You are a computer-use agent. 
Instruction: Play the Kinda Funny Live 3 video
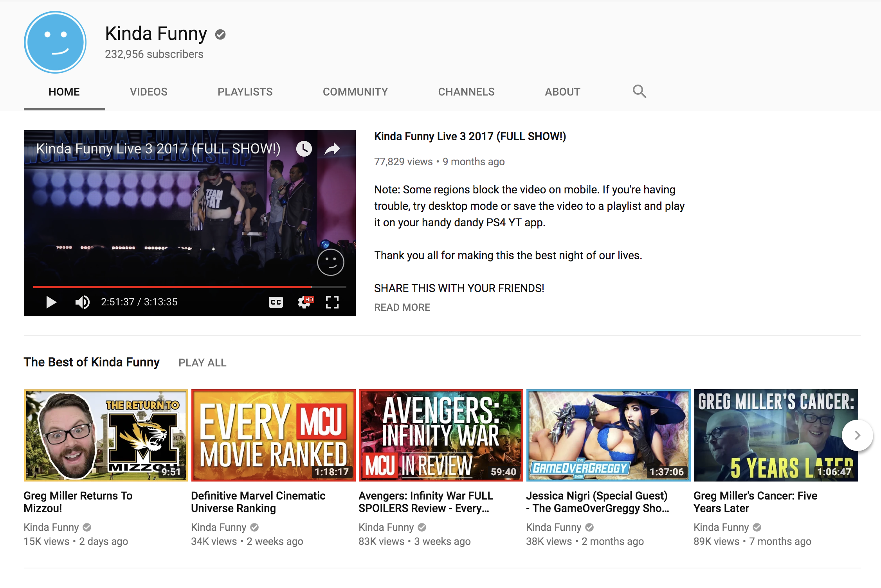point(50,302)
